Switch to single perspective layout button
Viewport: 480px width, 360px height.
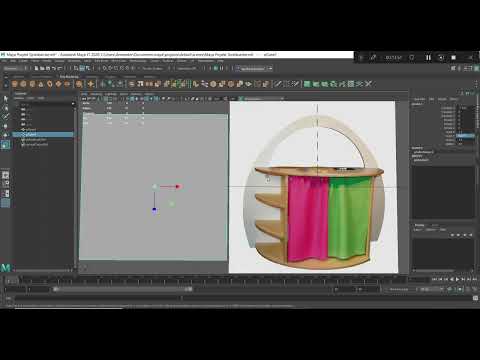[x=5, y=175]
